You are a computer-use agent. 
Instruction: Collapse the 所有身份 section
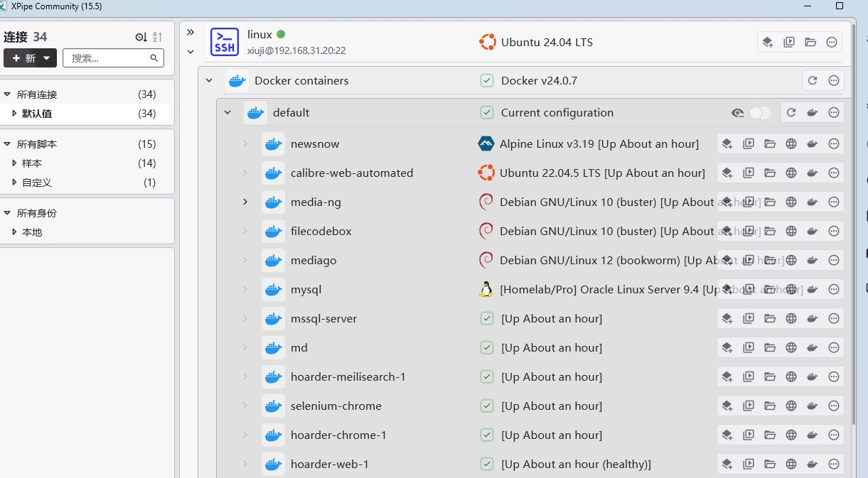[7, 213]
